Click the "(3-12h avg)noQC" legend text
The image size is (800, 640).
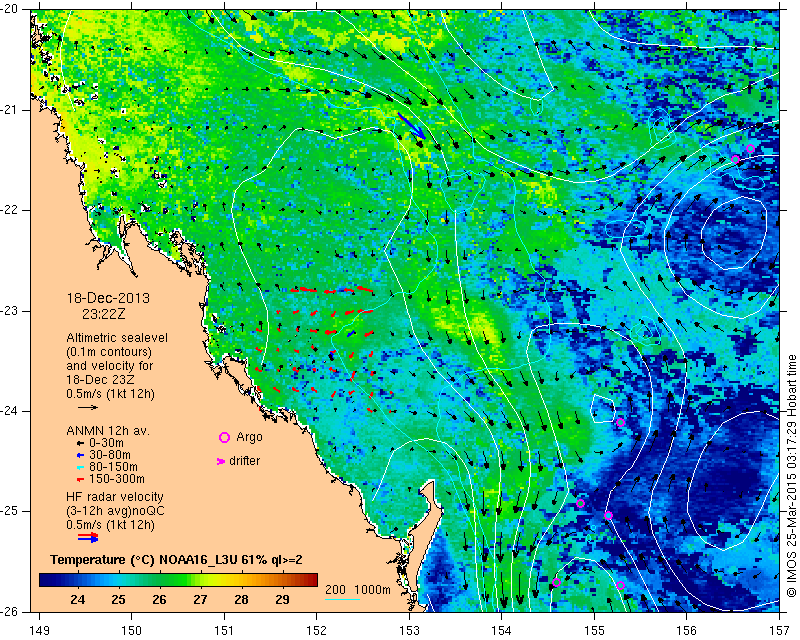(115, 510)
